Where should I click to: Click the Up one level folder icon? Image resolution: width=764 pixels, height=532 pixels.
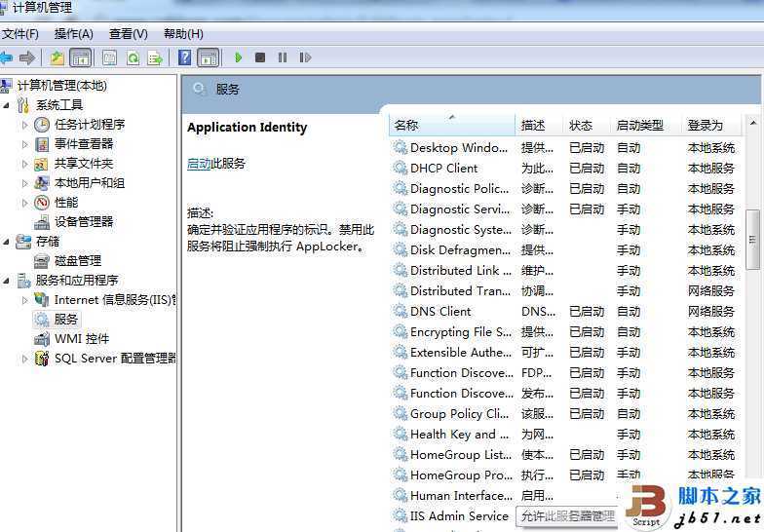click(57, 58)
